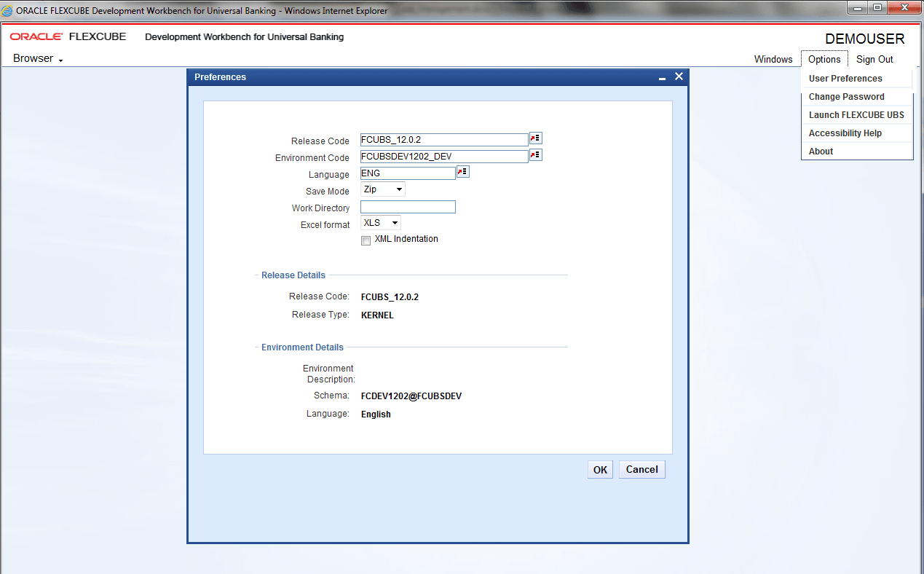Expand the Save Mode Zip dropdown
924x574 pixels.
click(383, 189)
